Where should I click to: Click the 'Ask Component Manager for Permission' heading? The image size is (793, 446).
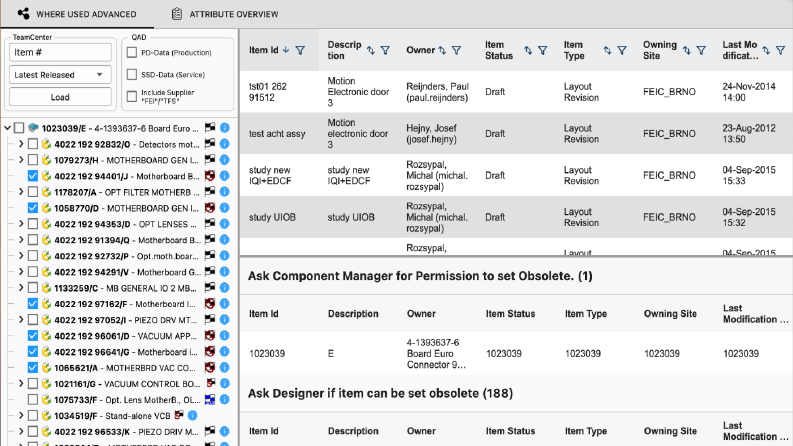click(x=420, y=276)
